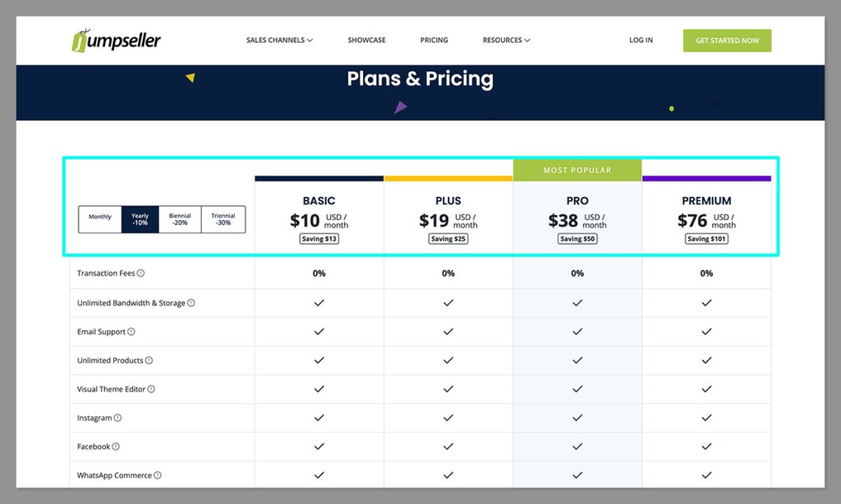Click the WhatsApp Commerce info icon
Image resolution: width=841 pixels, height=504 pixels.
[x=156, y=474]
